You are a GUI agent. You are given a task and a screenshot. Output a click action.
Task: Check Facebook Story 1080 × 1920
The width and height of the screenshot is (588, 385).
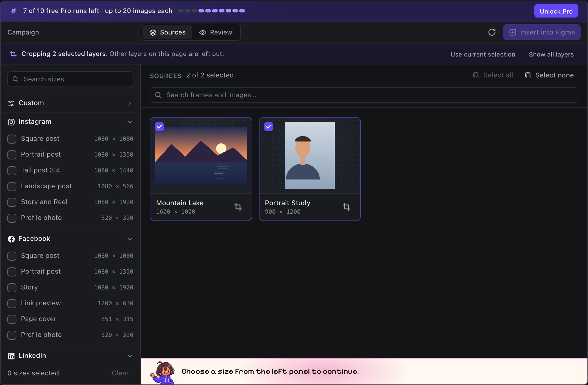pyautogui.click(x=12, y=287)
